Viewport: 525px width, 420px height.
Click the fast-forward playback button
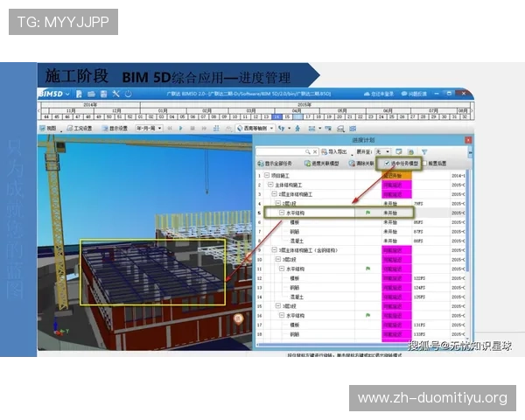[204, 129]
